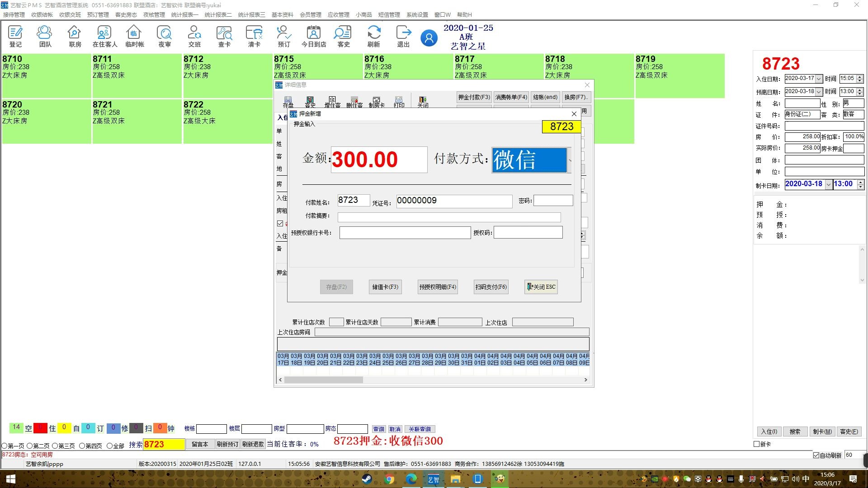Click 关闭 close icon in 详细信息 toolbar
868x488 pixels.
pyautogui.click(x=423, y=102)
